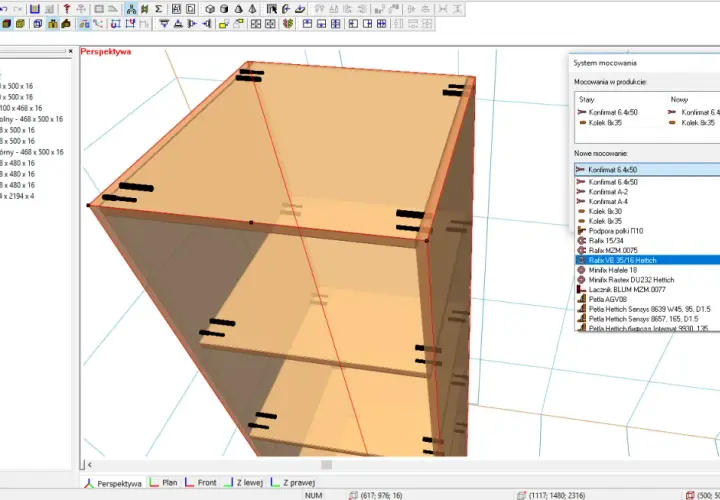Click the first blue magnet snap icon

(x=116, y=24)
